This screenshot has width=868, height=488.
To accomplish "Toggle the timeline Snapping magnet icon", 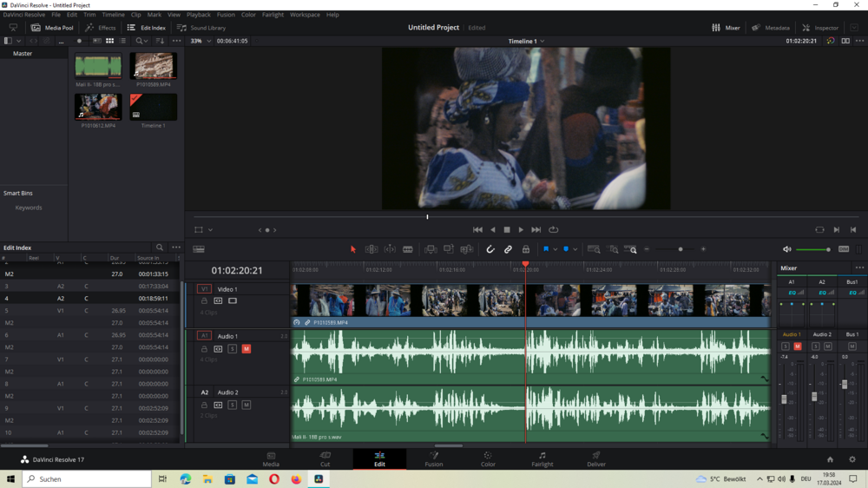I will pyautogui.click(x=490, y=249).
